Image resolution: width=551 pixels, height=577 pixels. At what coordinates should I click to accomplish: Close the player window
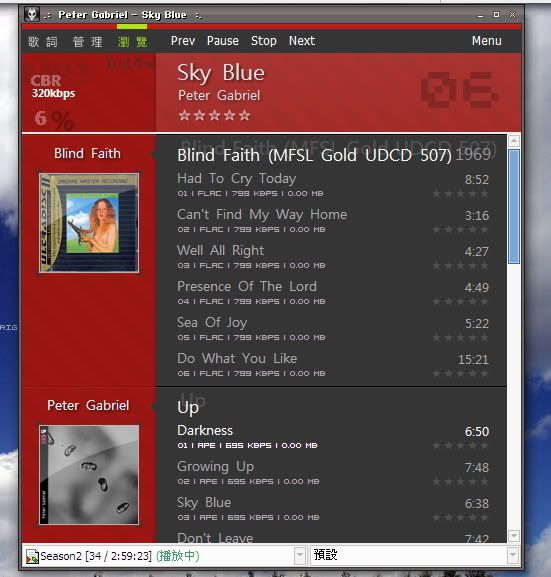pyautogui.click(x=512, y=15)
